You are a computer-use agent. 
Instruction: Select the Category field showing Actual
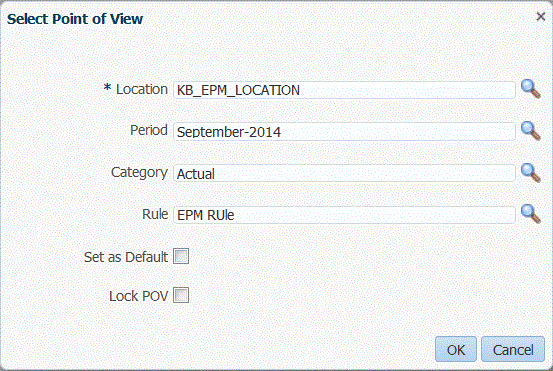tap(344, 173)
